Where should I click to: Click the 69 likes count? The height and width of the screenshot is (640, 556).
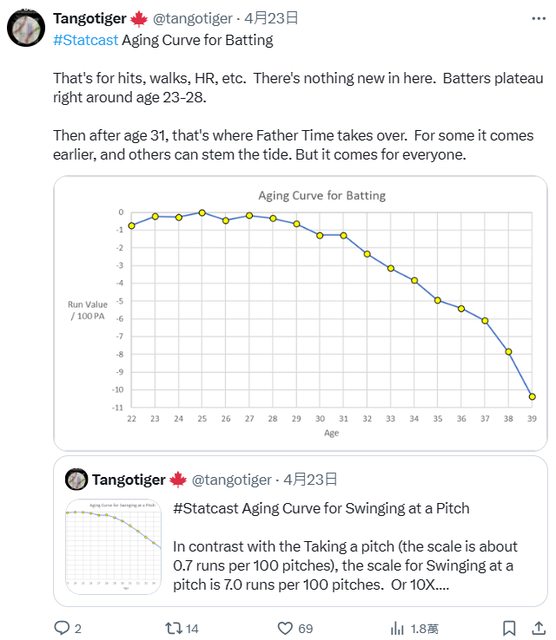pyautogui.click(x=305, y=629)
